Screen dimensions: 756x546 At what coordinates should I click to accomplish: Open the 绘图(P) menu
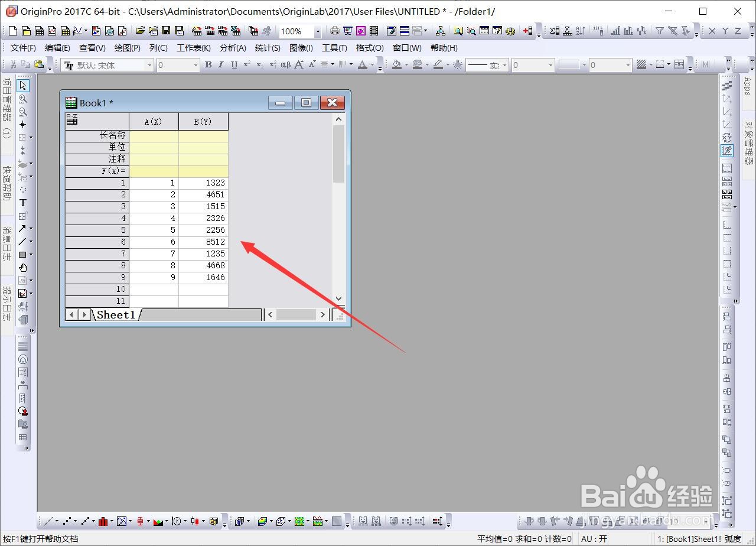pyautogui.click(x=127, y=48)
